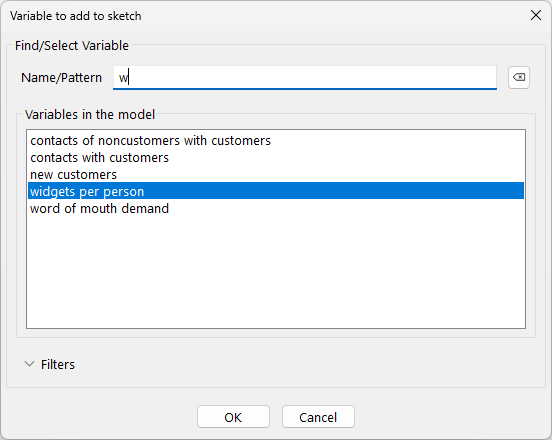Click blank title bar area left of close button
The height and width of the screenshot is (440, 552).
(x=334, y=15)
